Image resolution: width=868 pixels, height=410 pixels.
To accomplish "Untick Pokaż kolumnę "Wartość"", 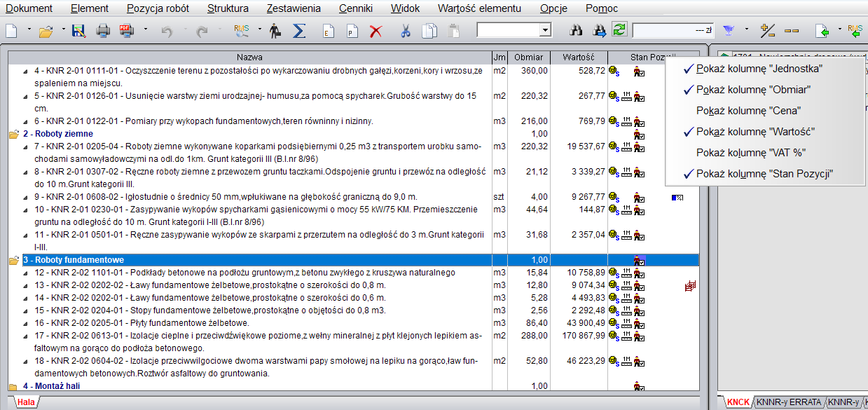I will pyautogui.click(x=755, y=132).
